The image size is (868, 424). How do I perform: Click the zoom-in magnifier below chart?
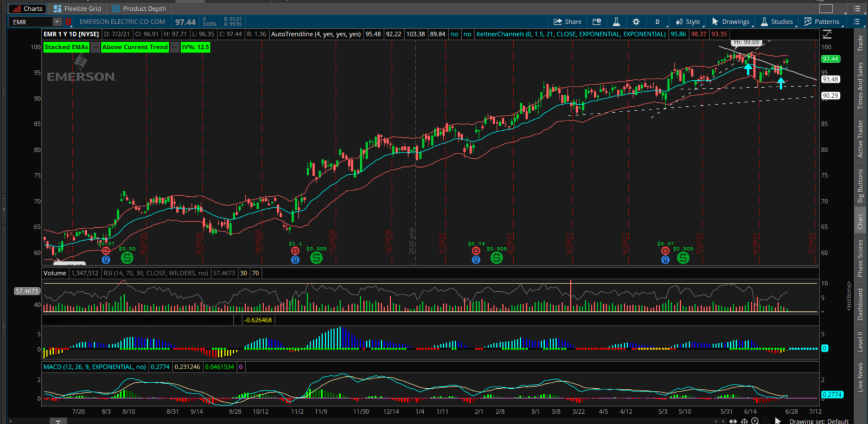tap(755, 421)
